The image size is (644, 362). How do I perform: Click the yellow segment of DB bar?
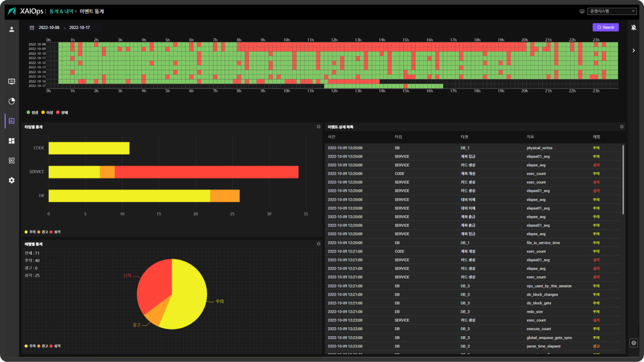[x=129, y=196]
